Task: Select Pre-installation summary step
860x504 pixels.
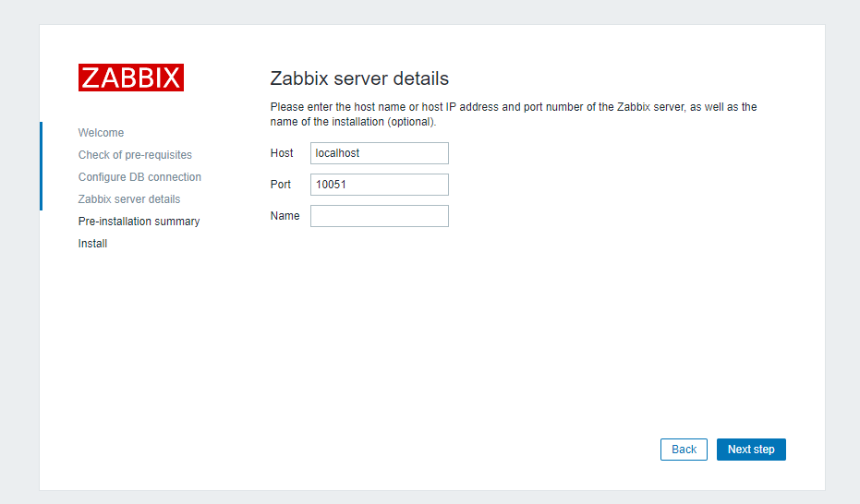Action: coord(139,222)
